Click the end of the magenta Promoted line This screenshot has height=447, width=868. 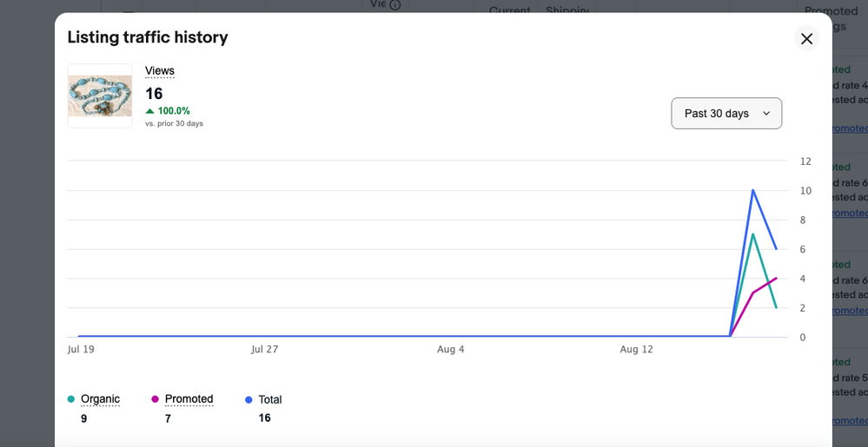pyautogui.click(x=776, y=279)
